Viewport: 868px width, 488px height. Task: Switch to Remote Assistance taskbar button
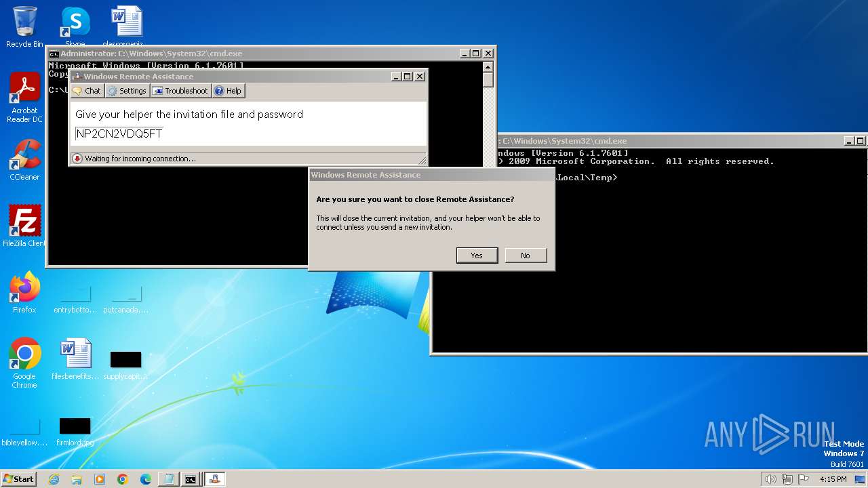tap(214, 479)
